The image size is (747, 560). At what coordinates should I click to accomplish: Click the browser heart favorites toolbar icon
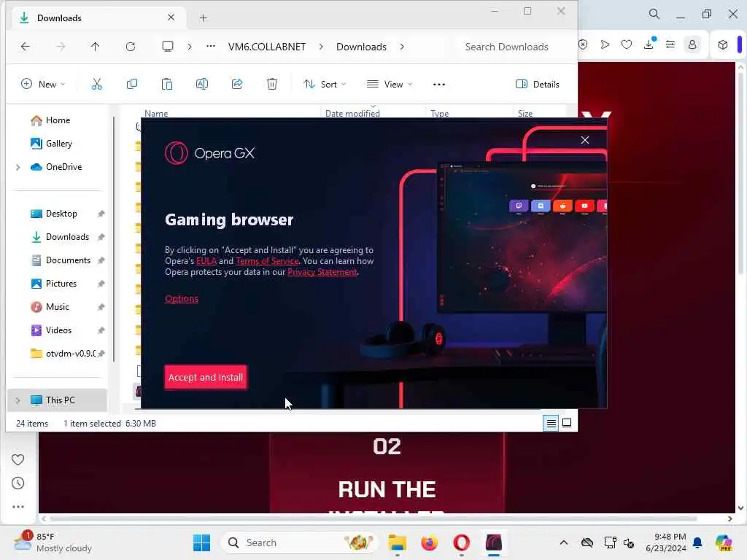pyautogui.click(x=627, y=44)
